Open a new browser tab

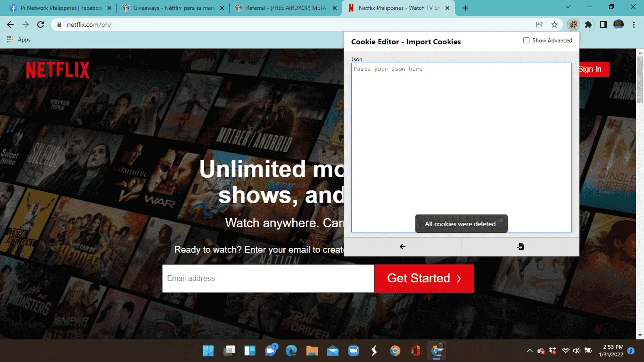tap(465, 8)
